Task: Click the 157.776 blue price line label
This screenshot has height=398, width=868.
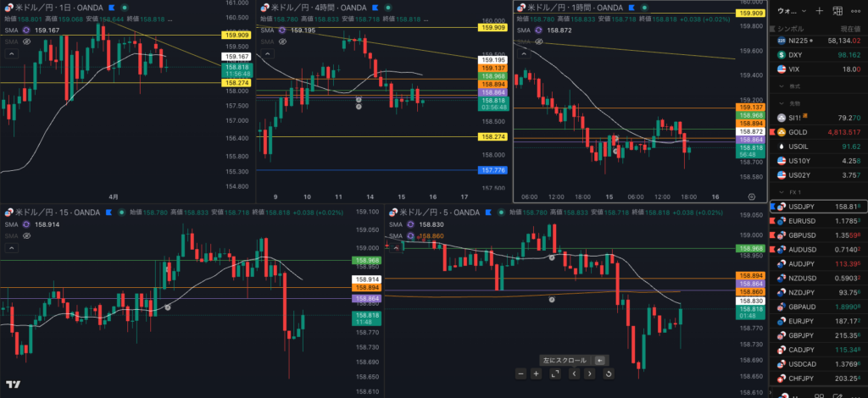Action: point(492,170)
